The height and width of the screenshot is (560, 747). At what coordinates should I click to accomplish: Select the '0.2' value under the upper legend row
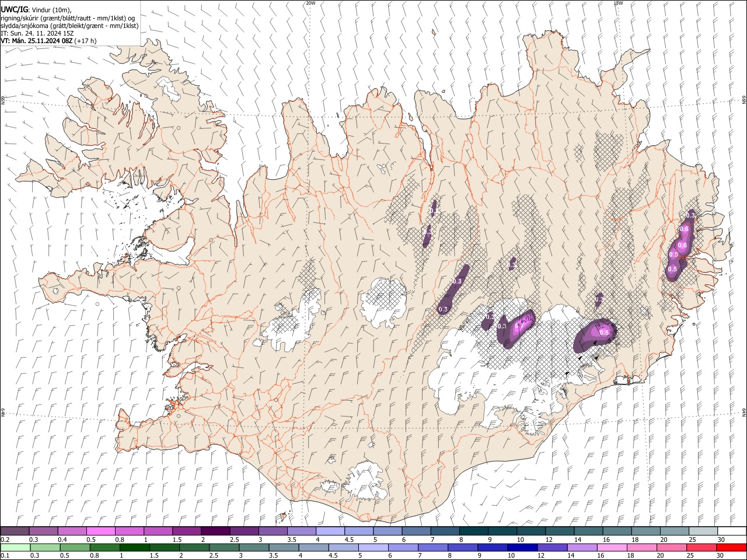pyautogui.click(x=5, y=540)
